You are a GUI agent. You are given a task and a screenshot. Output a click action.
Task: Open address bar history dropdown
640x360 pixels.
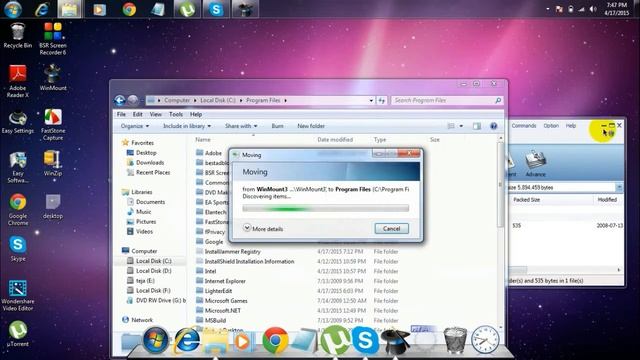(371, 100)
